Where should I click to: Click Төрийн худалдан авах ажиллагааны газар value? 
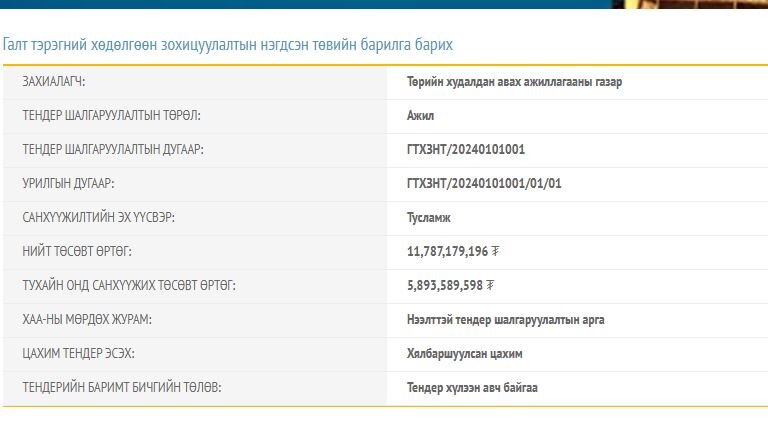pyautogui.click(x=514, y=82)
